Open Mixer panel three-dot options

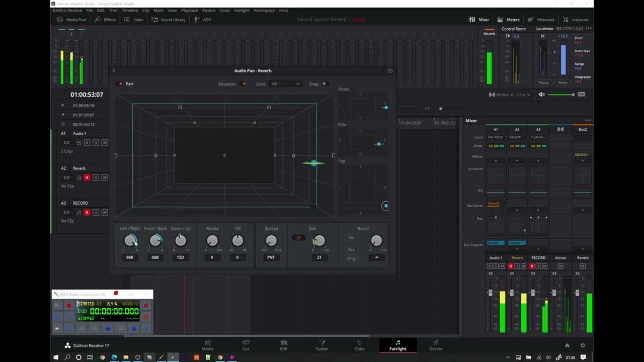(588, 121)
